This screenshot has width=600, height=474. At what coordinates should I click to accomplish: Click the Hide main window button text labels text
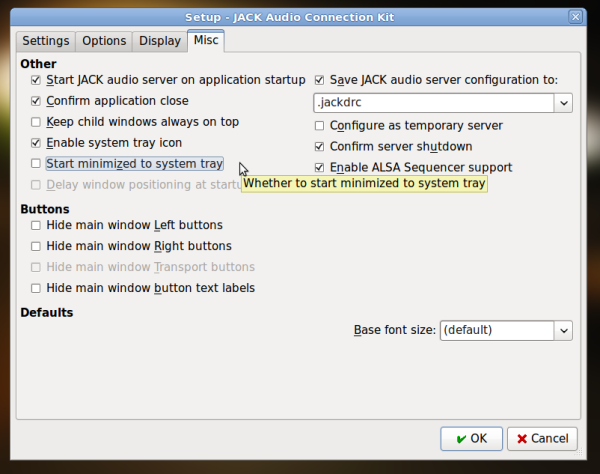151,288
